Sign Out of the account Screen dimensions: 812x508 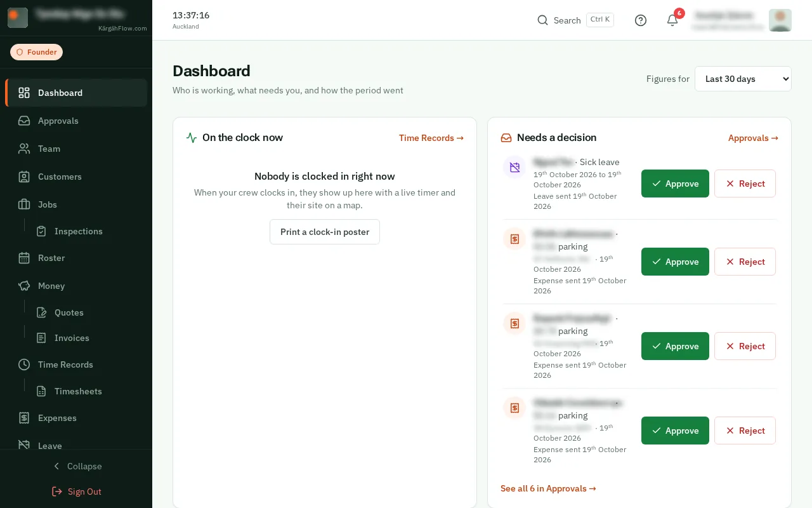coord(76,491)
